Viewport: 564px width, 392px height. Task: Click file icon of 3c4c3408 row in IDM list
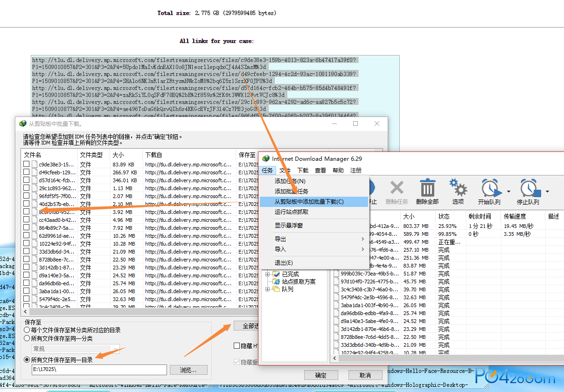336,289
